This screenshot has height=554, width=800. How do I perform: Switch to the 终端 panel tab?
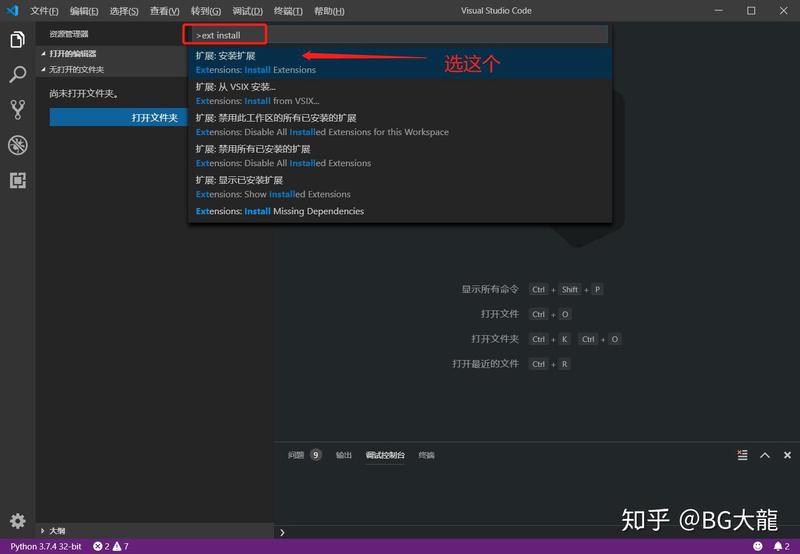pos(427,455)
